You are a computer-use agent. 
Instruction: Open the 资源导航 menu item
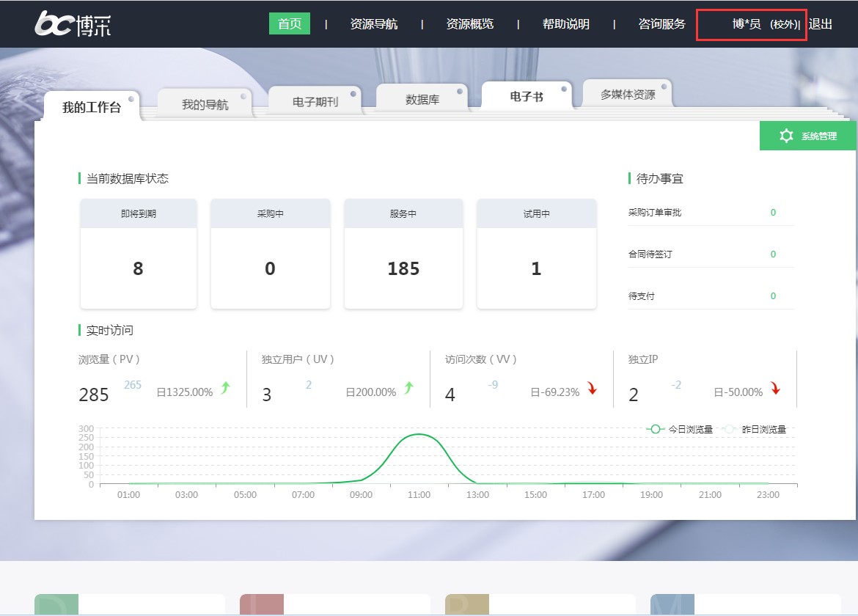(x=374, y=24)
